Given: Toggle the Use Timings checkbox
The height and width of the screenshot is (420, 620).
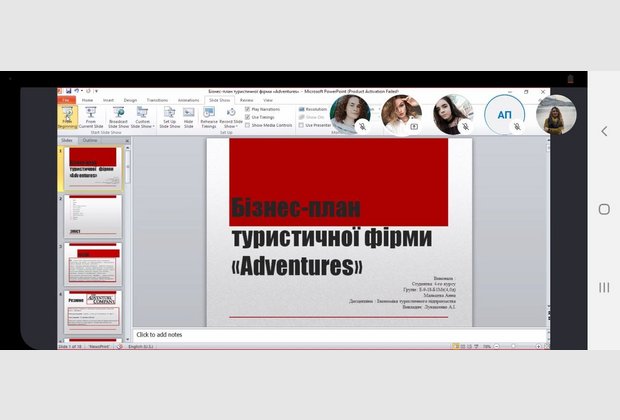Looking at the screenshot, I should point(248,117).
